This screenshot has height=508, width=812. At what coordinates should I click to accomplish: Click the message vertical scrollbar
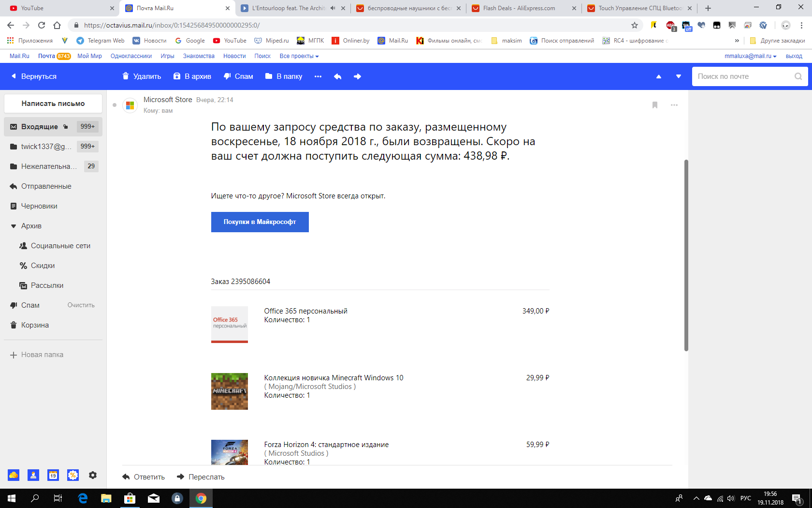click(686, 255)
